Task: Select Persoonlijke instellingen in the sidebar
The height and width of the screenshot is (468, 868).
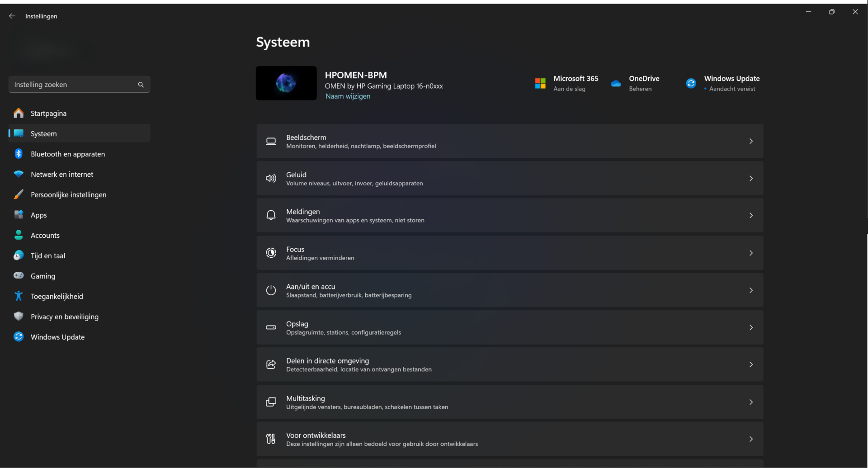Action: coord(68,194)
